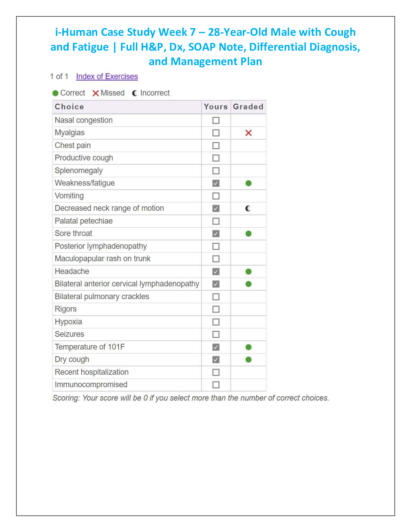Select the Productive cough option
This screenshot has width=411, height=532.
point(215,158)
